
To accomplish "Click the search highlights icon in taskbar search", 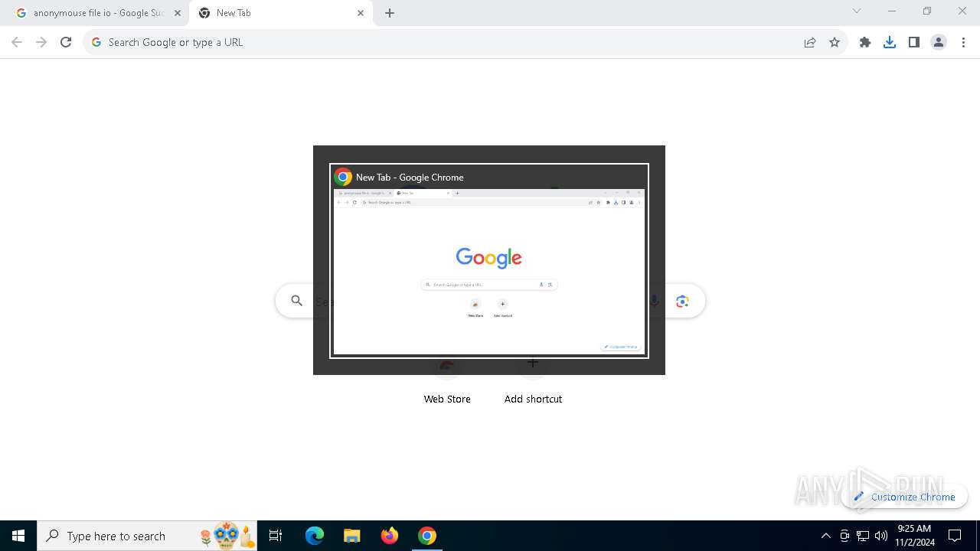I will coord(227,536).
